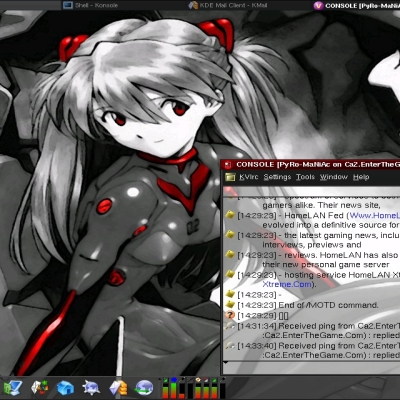
Task: Click text '- hosting service HomeLAN'
Action: point(335,275)
